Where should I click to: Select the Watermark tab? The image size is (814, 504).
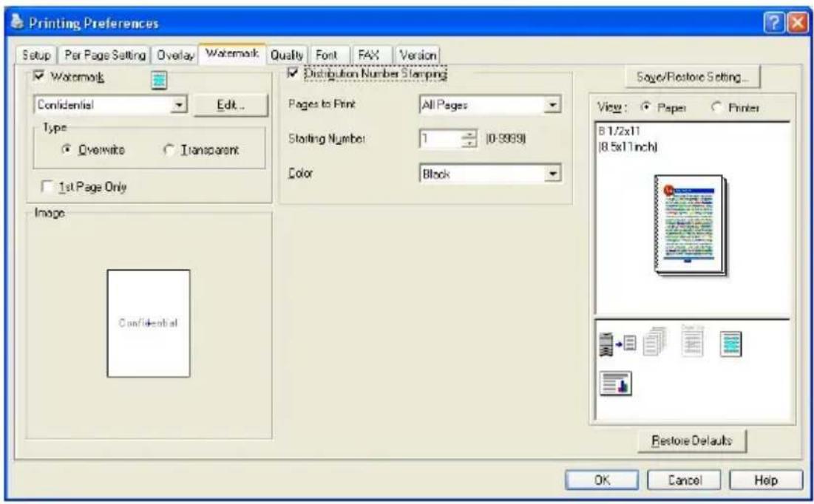click(232, 53)
